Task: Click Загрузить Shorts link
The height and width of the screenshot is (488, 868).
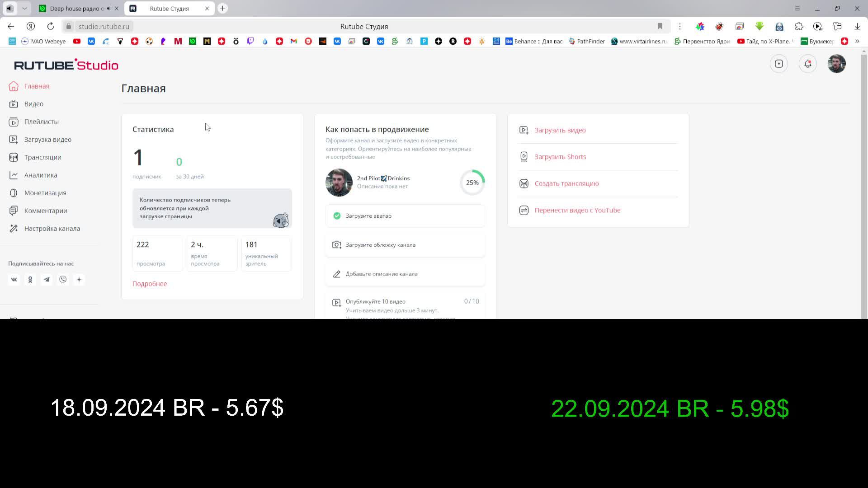Action: tap(560, 157)
